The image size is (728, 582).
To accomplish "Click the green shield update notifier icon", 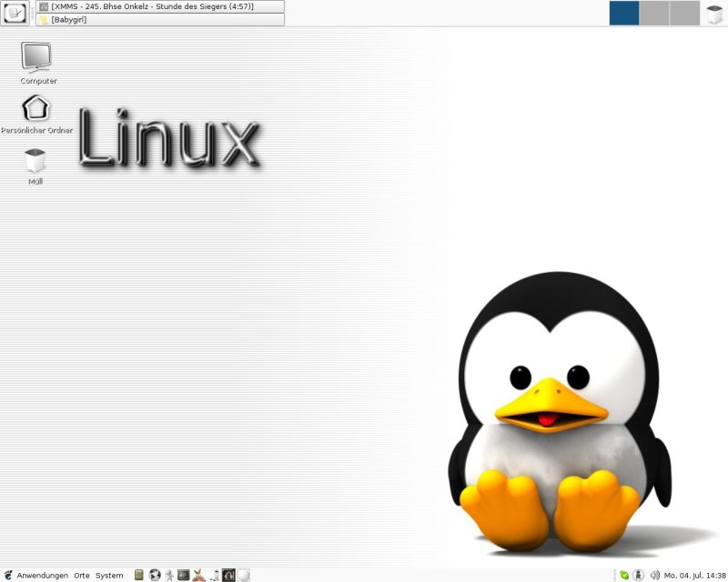I will point(624,576).
